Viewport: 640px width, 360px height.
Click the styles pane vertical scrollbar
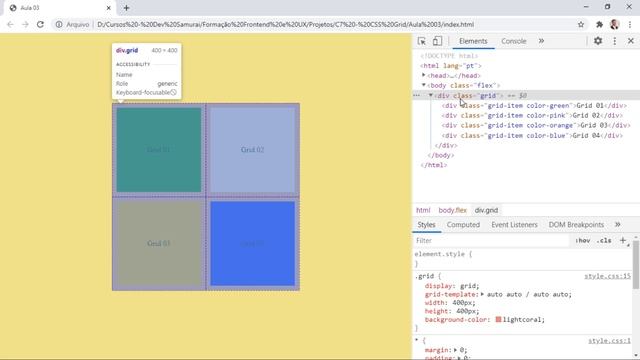[x=636, y=264]
